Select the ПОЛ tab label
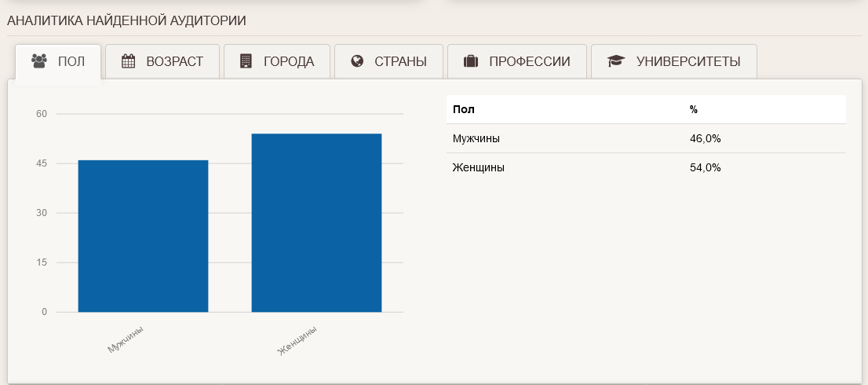 (71, 62)
